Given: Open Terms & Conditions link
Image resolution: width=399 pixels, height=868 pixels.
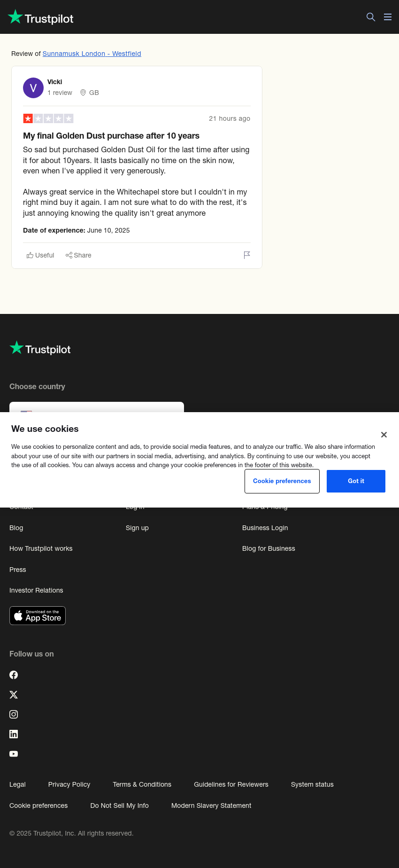Looking at the screenshot, I should [x=142, y=784].
